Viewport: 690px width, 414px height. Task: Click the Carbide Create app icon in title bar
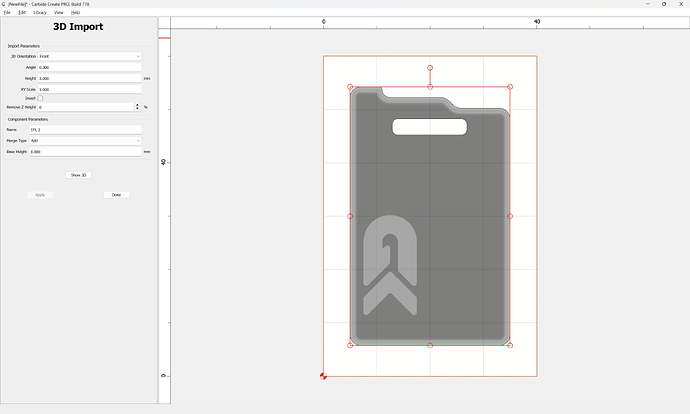click(4, 4)
